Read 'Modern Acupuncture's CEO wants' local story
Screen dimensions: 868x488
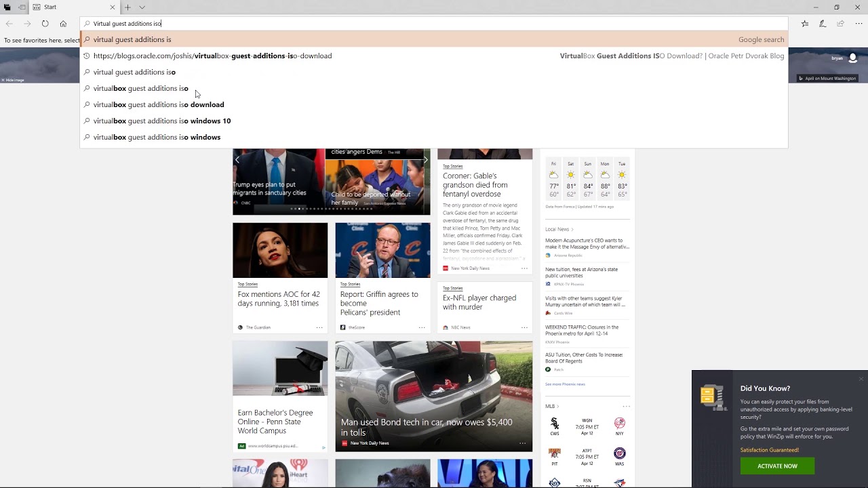[587, 243]
